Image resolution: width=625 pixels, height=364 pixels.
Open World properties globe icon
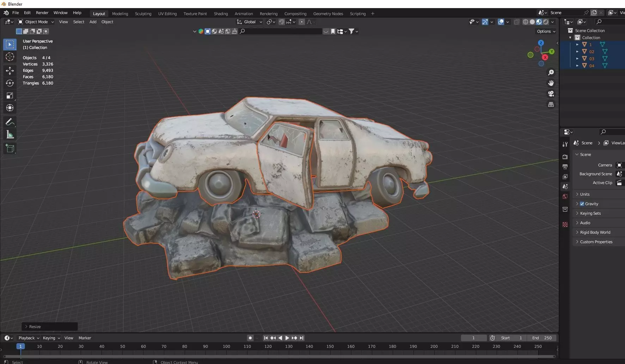pyautogui.click(x=565, y=196)
